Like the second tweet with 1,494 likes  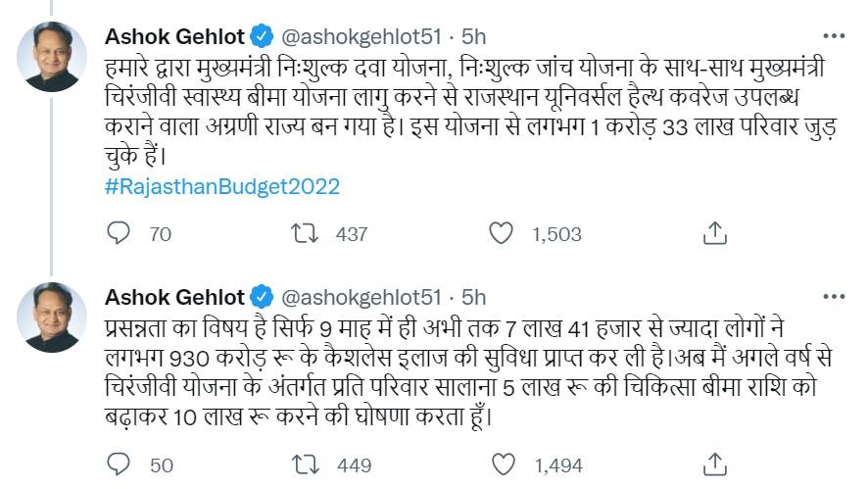coord(502,464)
